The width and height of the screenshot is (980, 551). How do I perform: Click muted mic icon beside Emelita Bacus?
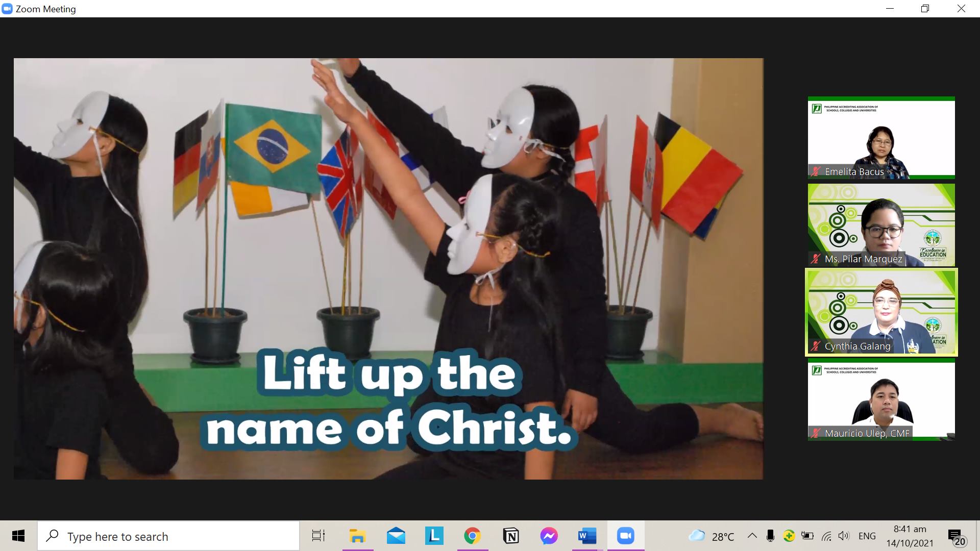pos(816,172)
